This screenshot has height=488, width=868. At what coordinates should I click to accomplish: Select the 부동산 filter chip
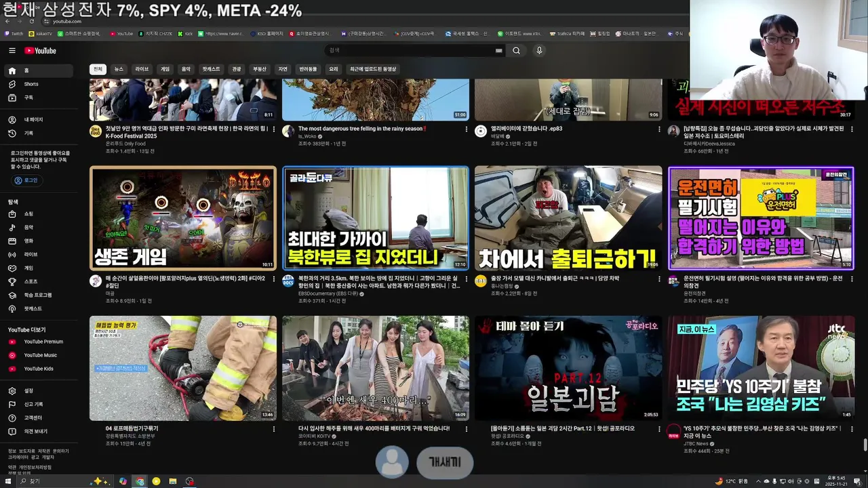coord(260,69)
